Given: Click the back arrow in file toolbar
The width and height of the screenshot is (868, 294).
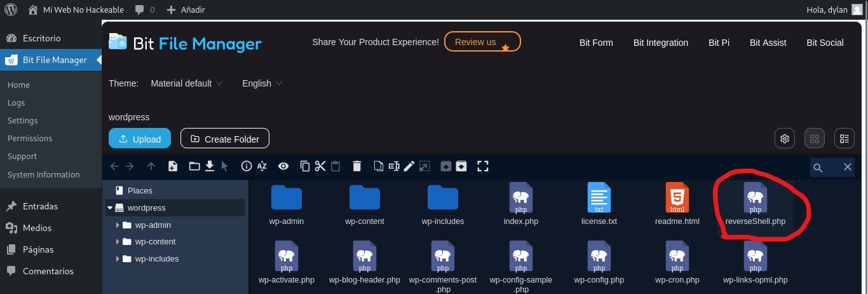Looking at the screenshot, I should (x=114, y=166).
